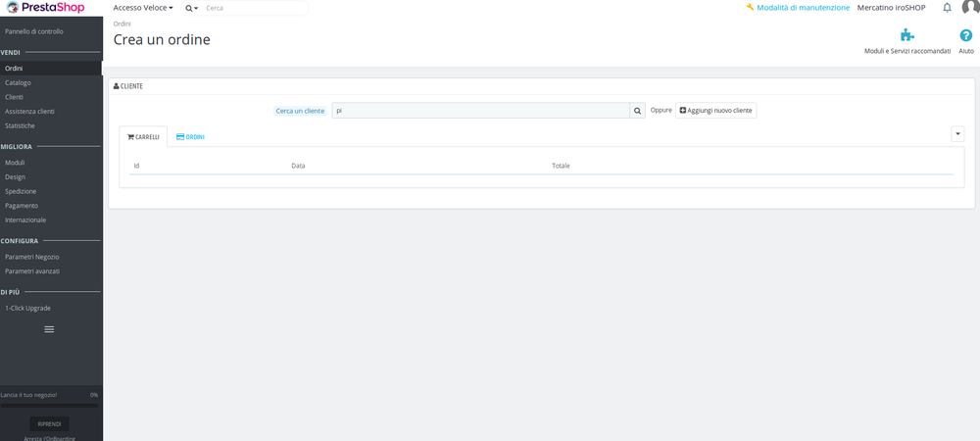This screenshot has height=441, width=980.
Task: Open Parametri avanzati in the sidebar
Action: pos(32,271)
